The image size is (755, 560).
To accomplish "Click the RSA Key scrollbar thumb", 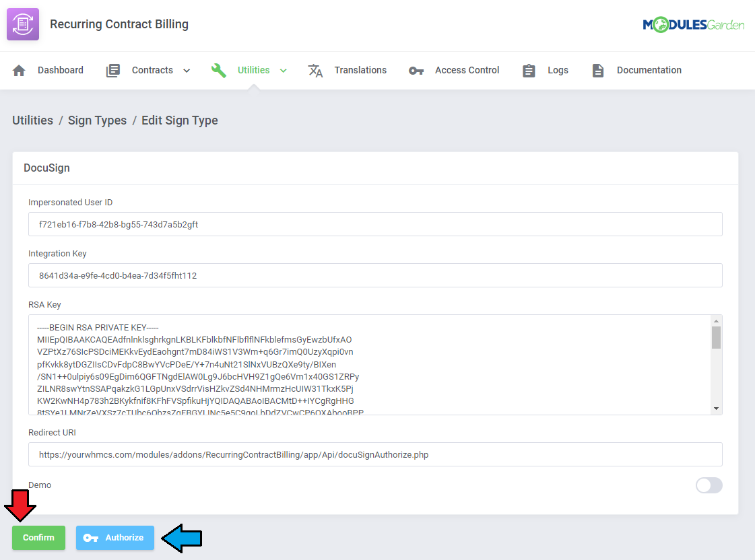I will click(x=716, y=337).
